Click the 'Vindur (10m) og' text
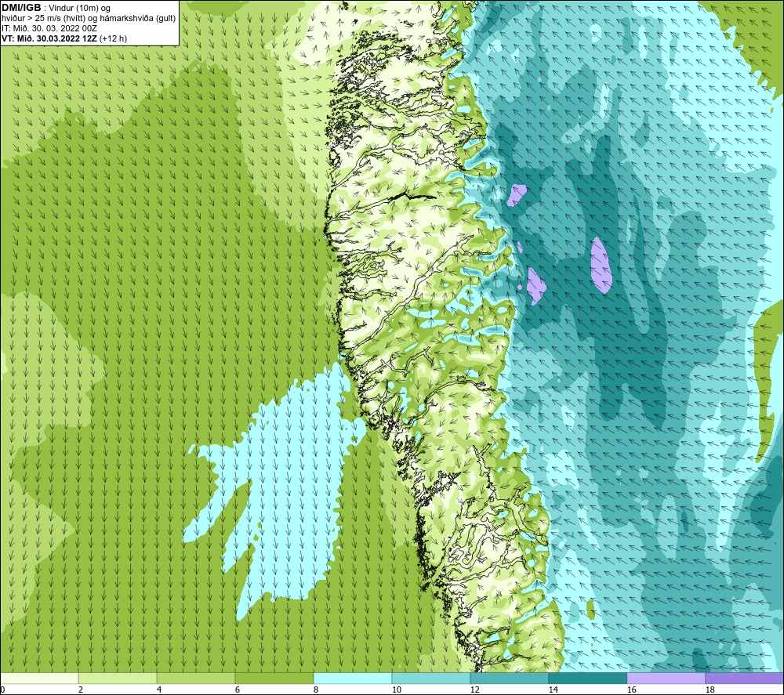This screenshot has width=784, height=695. pyautogui.click(x=79, y=9)
